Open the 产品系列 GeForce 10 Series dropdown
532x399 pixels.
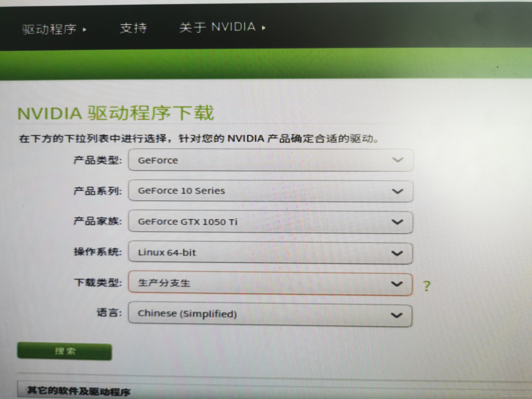click(x=271, y=191)
